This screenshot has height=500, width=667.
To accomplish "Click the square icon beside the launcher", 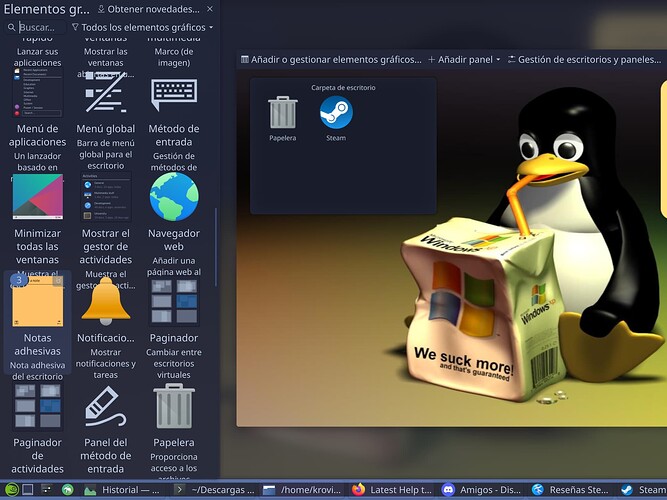I will 28,490.
